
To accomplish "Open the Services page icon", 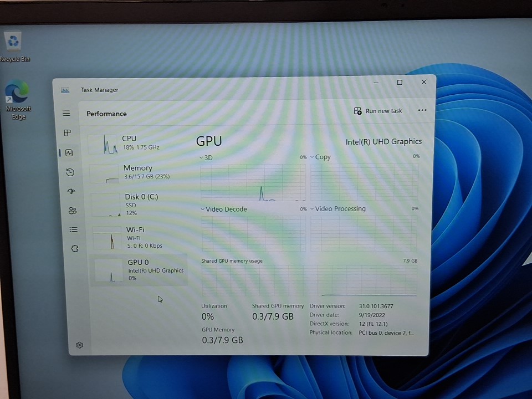I will [75, 249].
